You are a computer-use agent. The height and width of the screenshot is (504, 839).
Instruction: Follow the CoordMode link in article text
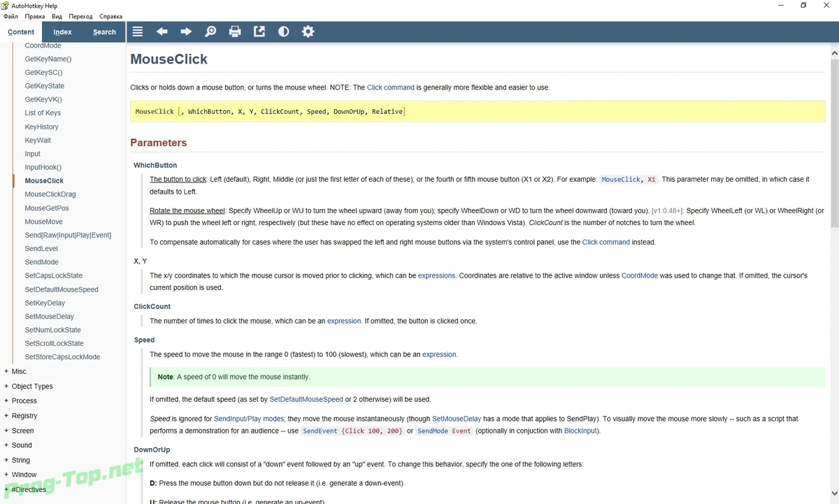click(x=640, y=275)
